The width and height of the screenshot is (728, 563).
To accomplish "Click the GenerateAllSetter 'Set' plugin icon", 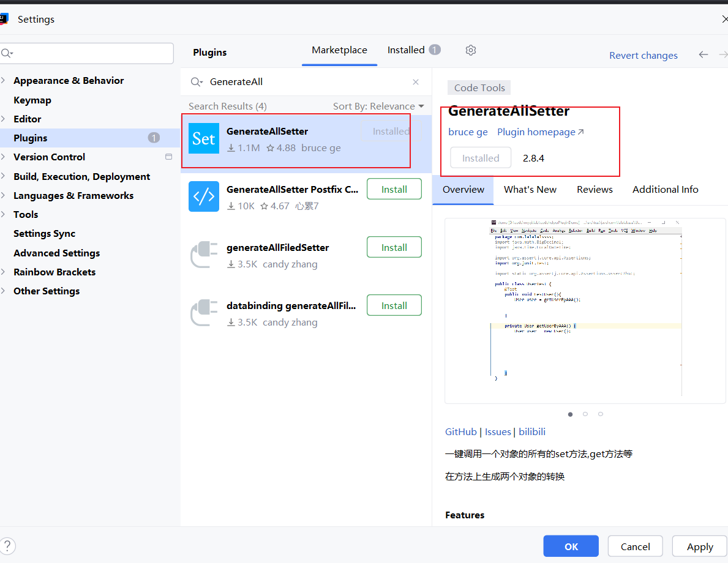I will 204,138.
